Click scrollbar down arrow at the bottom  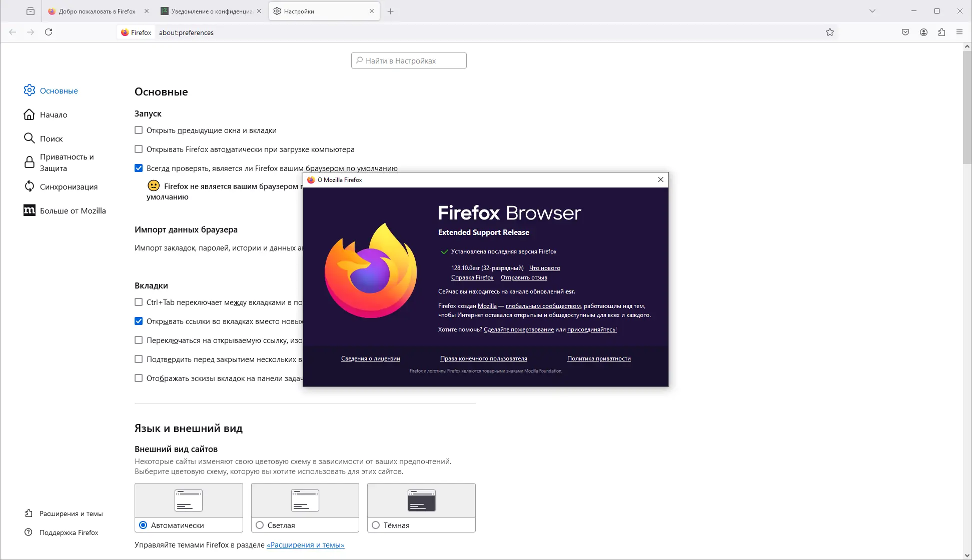(967, 555)
